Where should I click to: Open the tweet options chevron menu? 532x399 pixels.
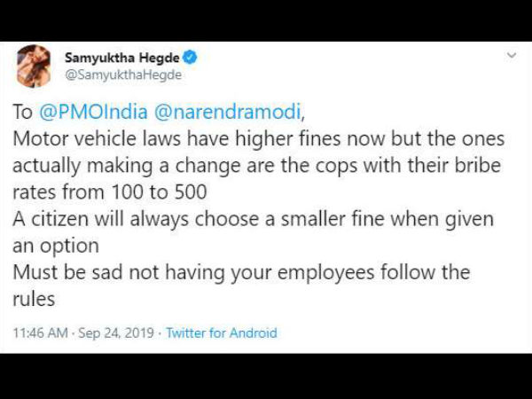512,55
